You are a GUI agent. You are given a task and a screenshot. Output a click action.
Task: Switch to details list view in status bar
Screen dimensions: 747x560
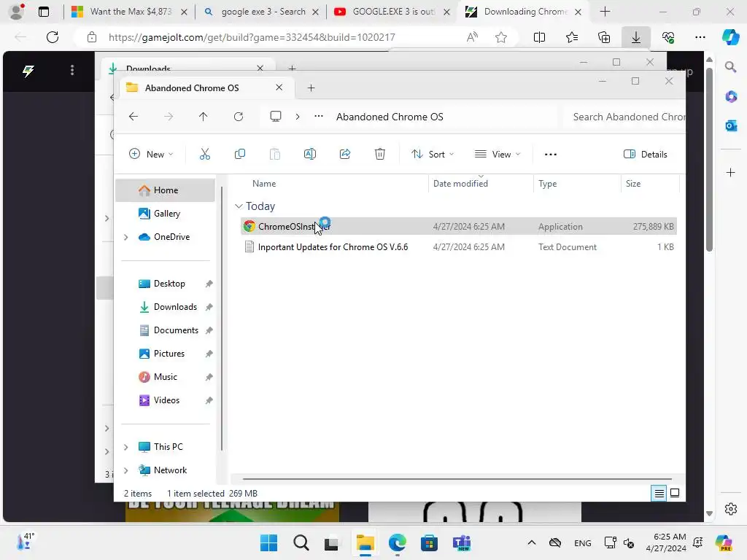659,493
